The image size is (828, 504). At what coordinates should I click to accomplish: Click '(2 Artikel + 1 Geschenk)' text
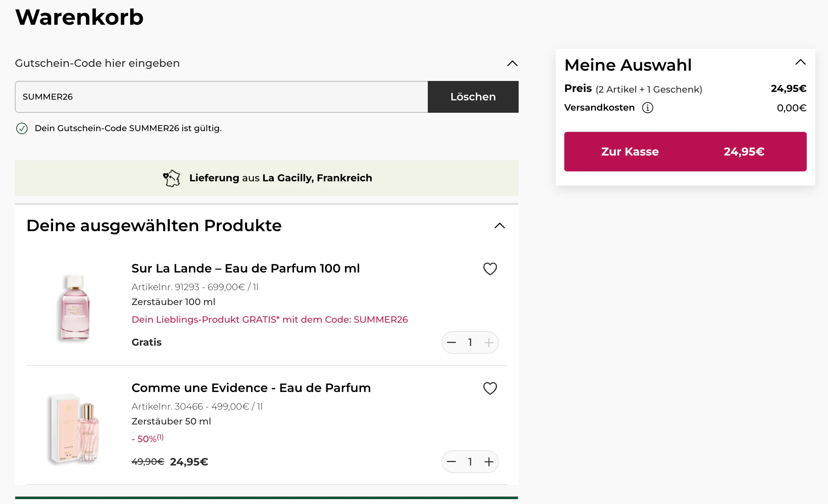point(649,89)
